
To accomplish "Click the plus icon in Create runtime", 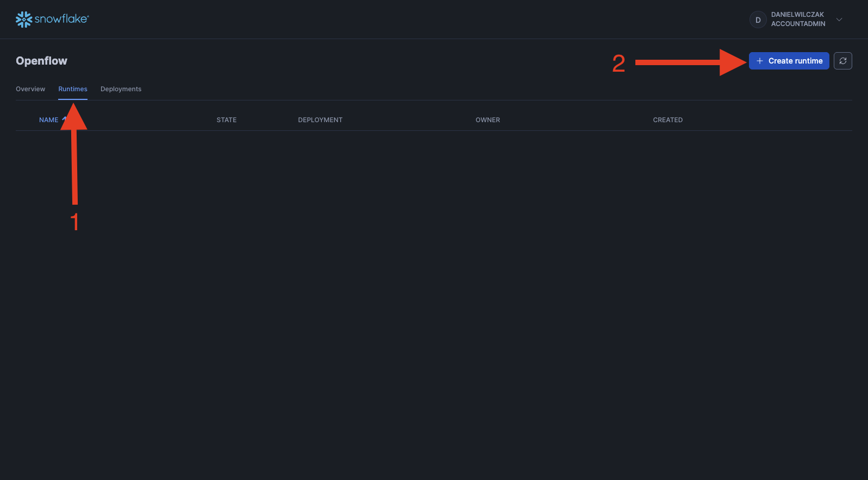I will (760, 61).
